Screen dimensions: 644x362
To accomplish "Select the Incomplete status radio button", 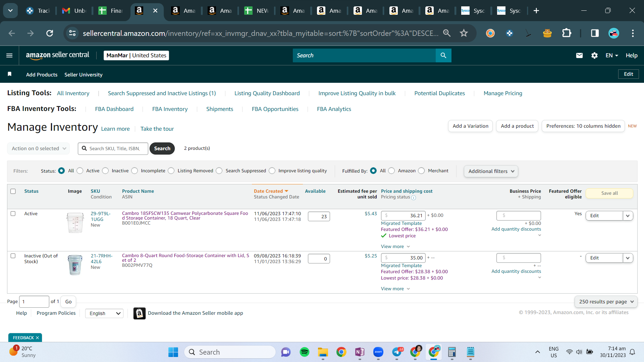I will click(135, 171).
